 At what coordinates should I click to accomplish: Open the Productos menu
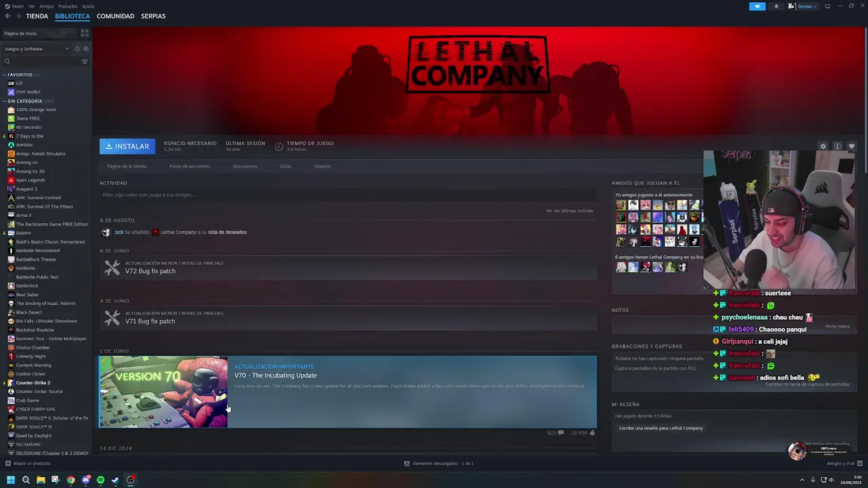pyautogui.click(x=68, y=6)
